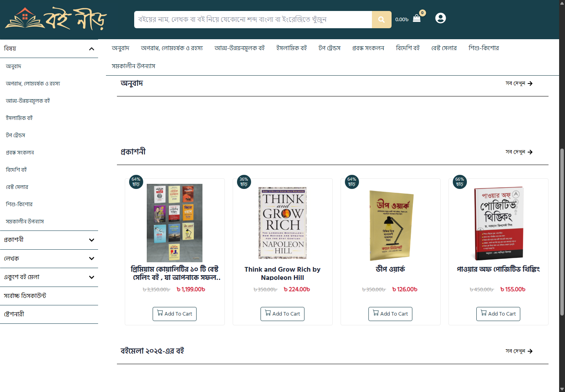The image size is (565, 392).
Task: Click the scrollbar up arrow
Action: (x=562, y=3)
